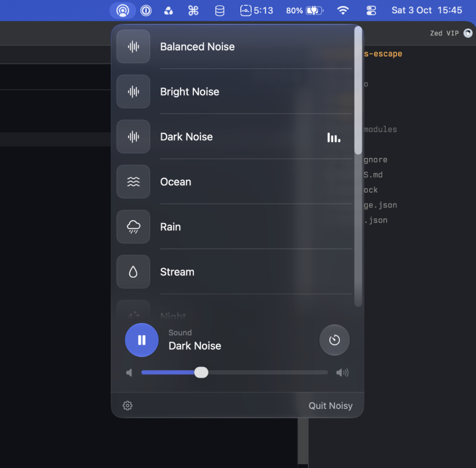This screenshot has height=468, width=476.
Task: Click the Dark Noise now-playing title
Action: tap(195, 346)
